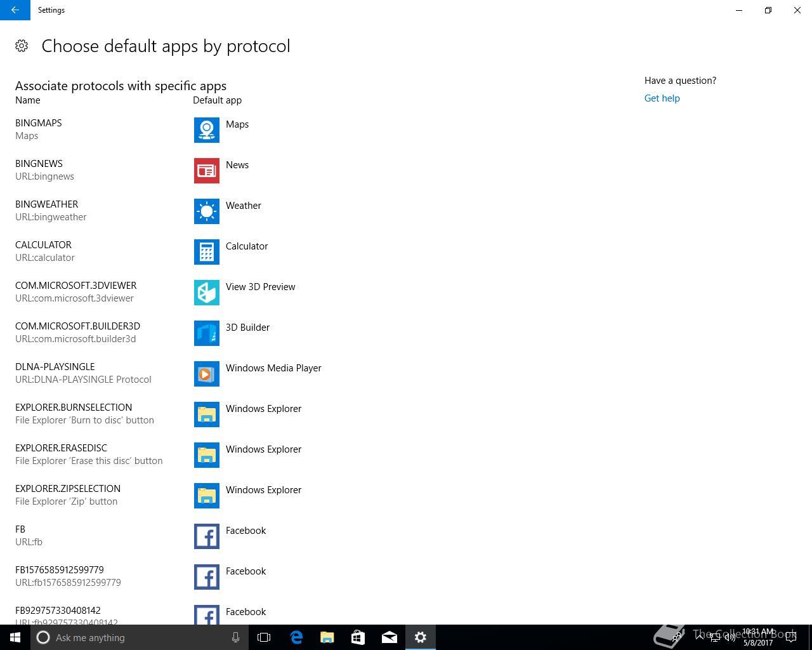
Task: Select the BINGNEWS protocol name
Action: pyautogui.click(x=39, y=164)
